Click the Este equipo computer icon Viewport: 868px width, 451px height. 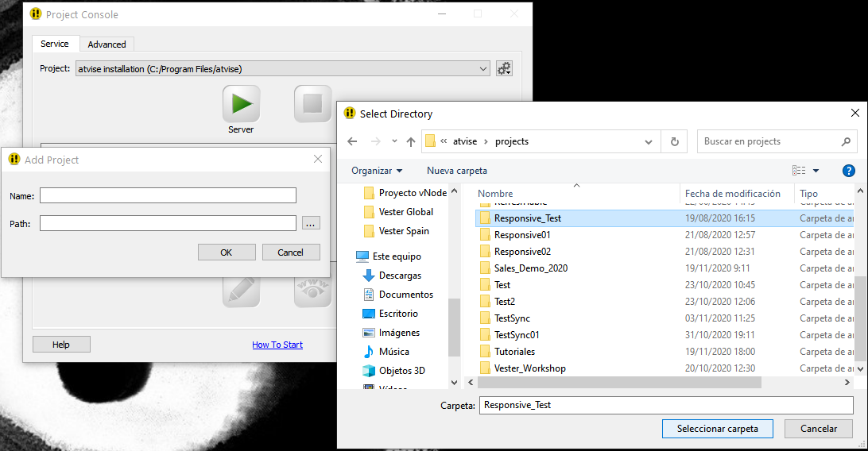coord(362,256)
